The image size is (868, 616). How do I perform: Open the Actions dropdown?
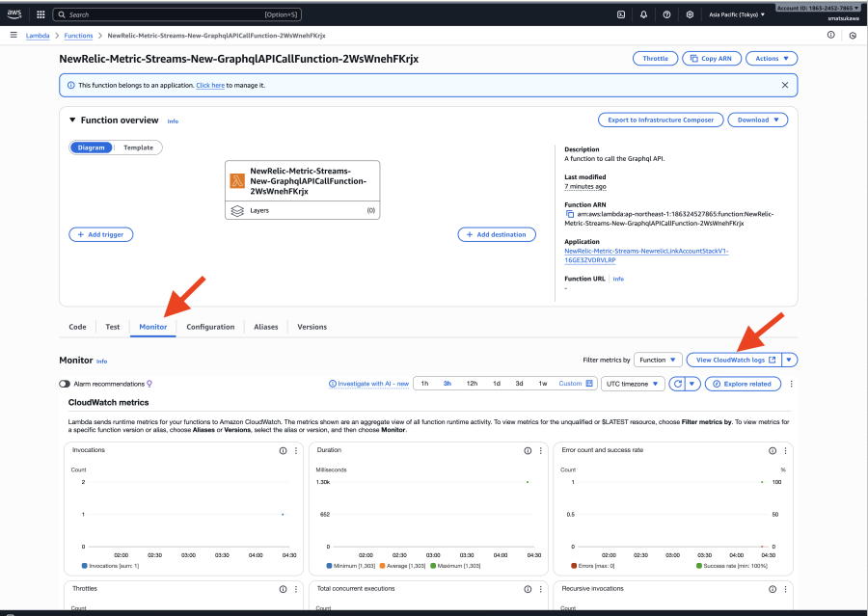click(x=772, y=58)
